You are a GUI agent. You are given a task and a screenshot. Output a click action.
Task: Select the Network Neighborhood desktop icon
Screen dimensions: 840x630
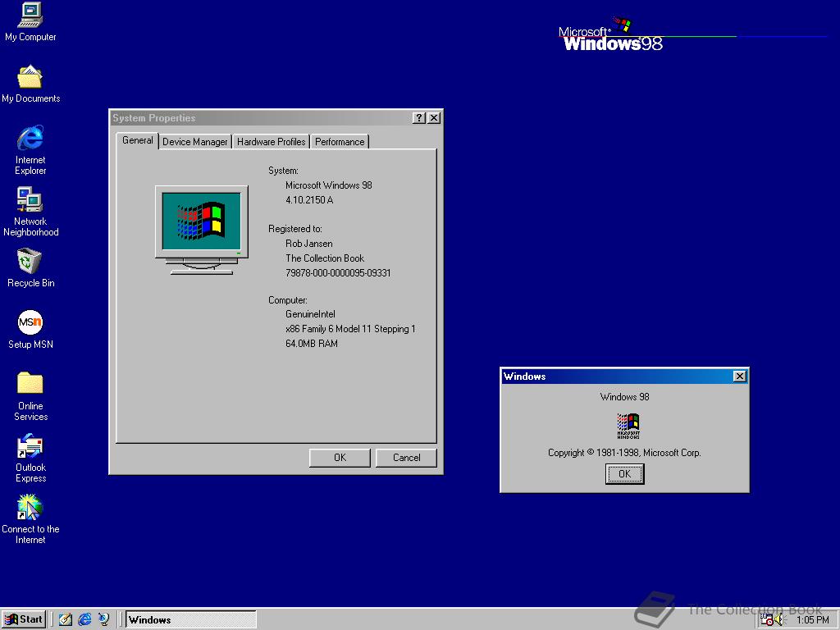(30, 212)
